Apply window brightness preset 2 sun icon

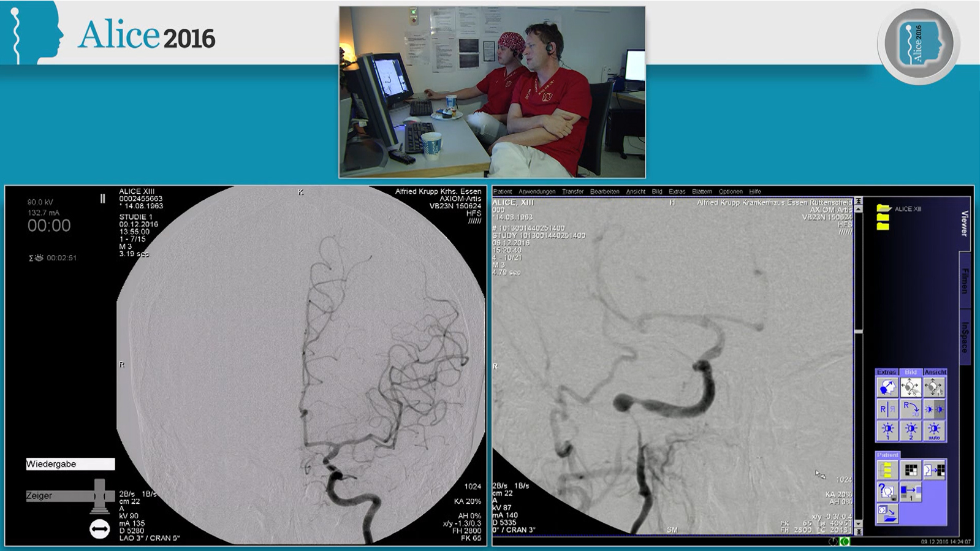click(x=911, y=430)
